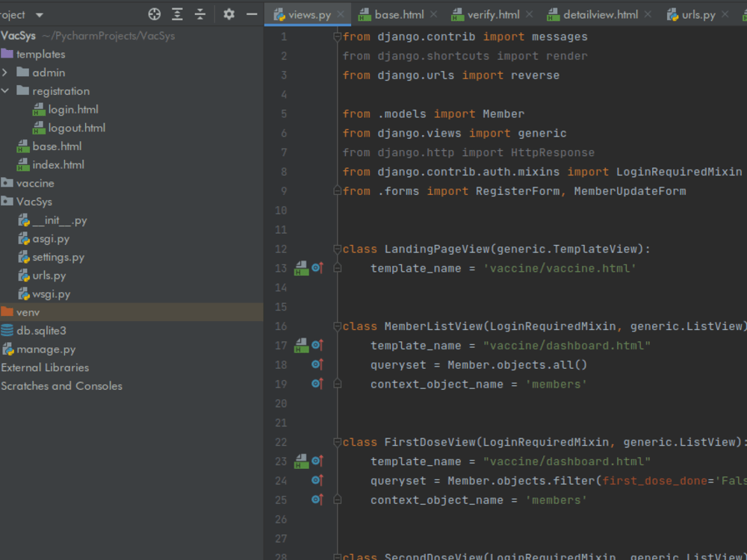
Task: Click MemberUpdateForm on line 9
Action: pos(630,191)
